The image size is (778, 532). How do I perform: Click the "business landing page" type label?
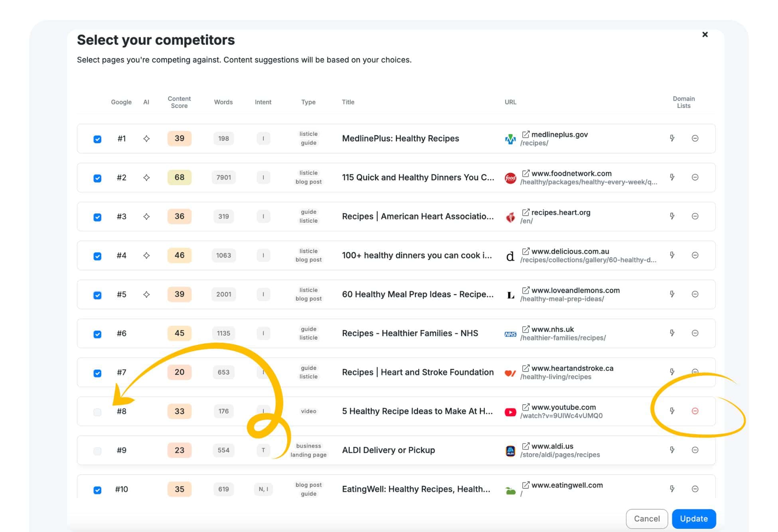pos(308,450)
